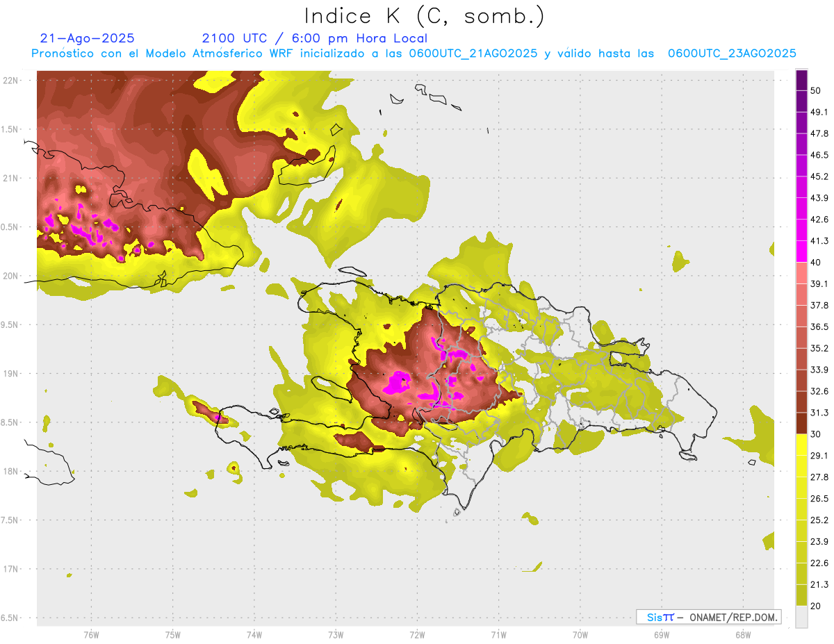Click the longitude axis label '74W'
This screenshot has height=644, width=834.
[x=254, y=634]
